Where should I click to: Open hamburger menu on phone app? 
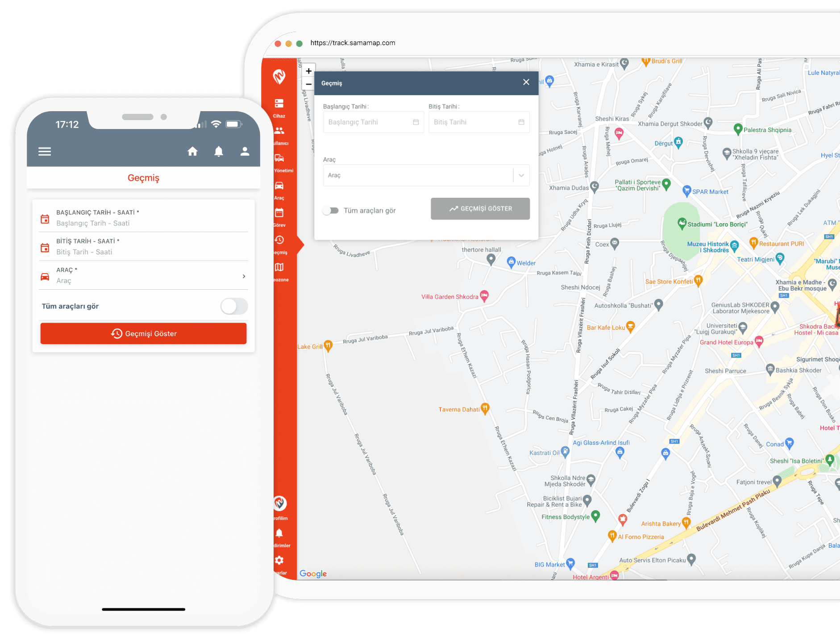point(45,151)
